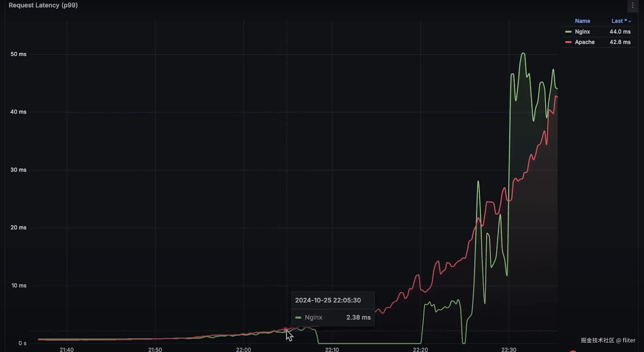This screenshot has height=352, width=644.
Task: Click the Apache red series color swatch
Action: coord(568,42)
